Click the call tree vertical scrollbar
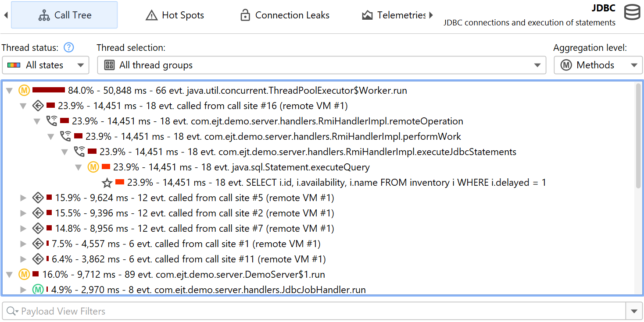644x322 pixels. click(x=638, y=136)
